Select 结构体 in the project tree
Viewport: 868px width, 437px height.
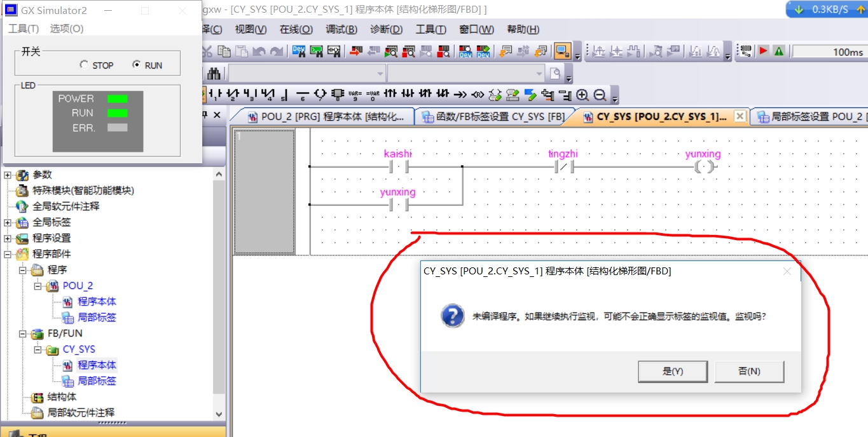[62, 397]
